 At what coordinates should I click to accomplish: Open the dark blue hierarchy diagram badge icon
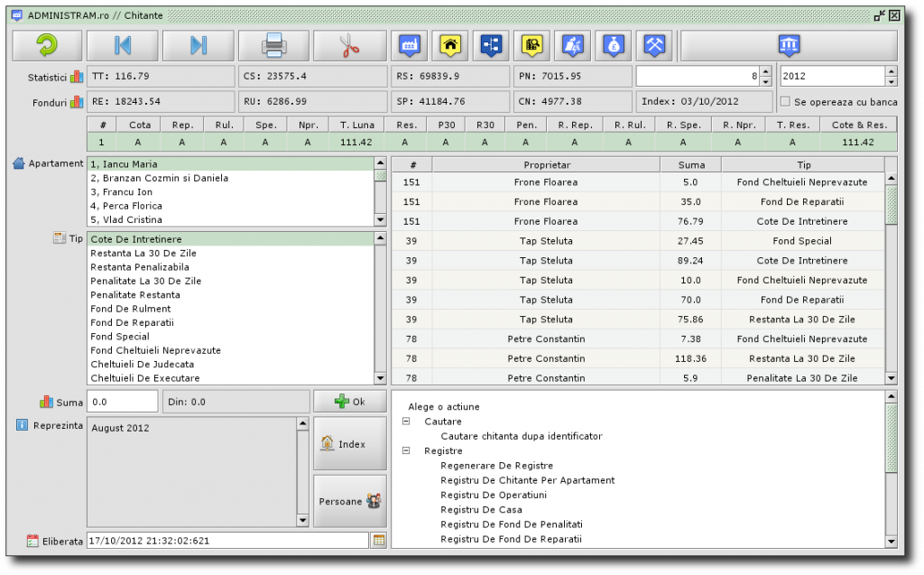point(491,45)
